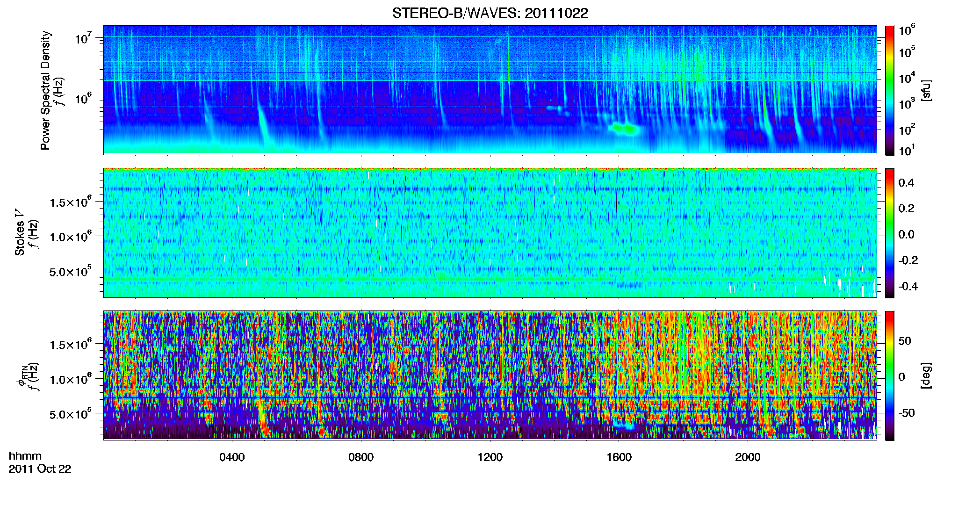Click the 10^2 label on the sfu color bar

[907, 130]
